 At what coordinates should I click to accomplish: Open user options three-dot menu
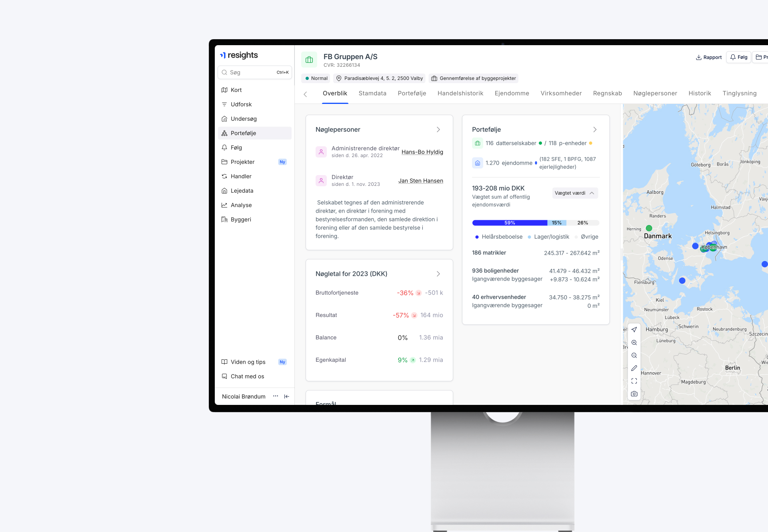(276, 396)
